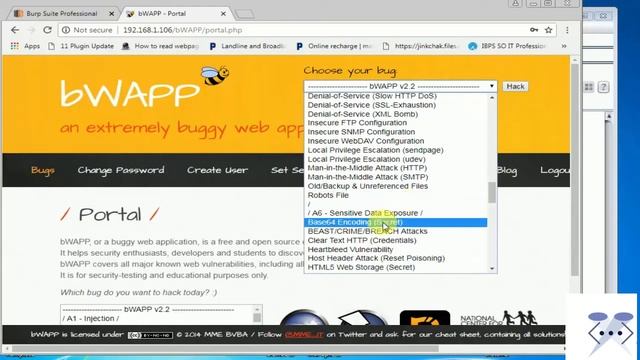Screen dimensions: 640x360
Task: Open the IBPS SO IT Professional bookmark
Action: tap(507, 46)
